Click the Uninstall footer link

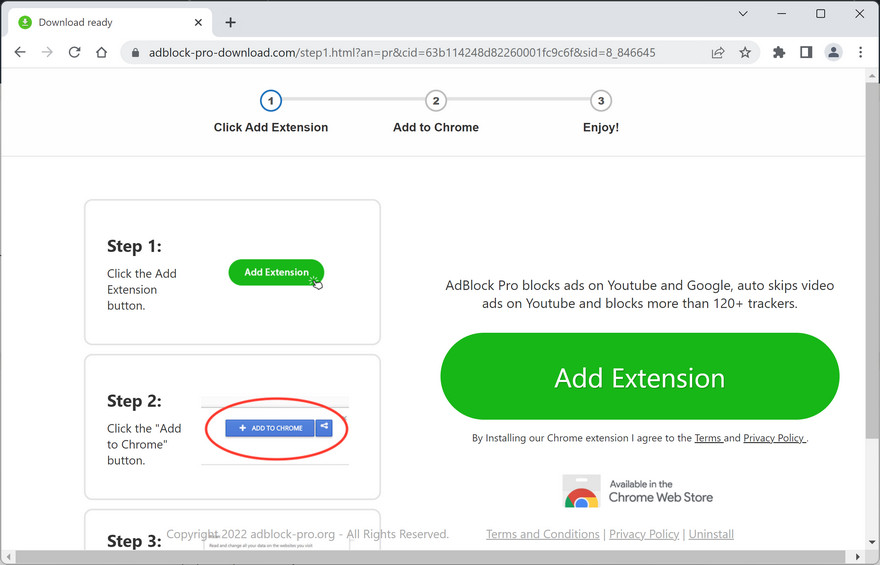point(711,534)
